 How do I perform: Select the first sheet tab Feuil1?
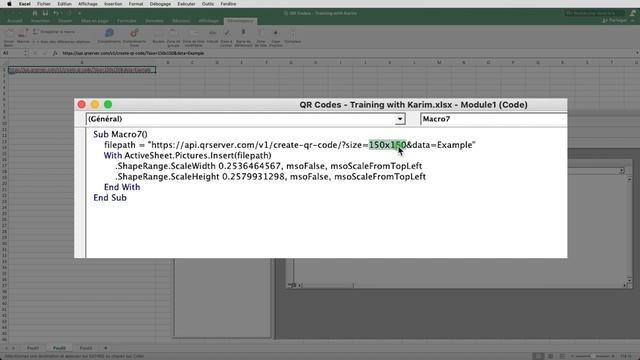[33, 348]
